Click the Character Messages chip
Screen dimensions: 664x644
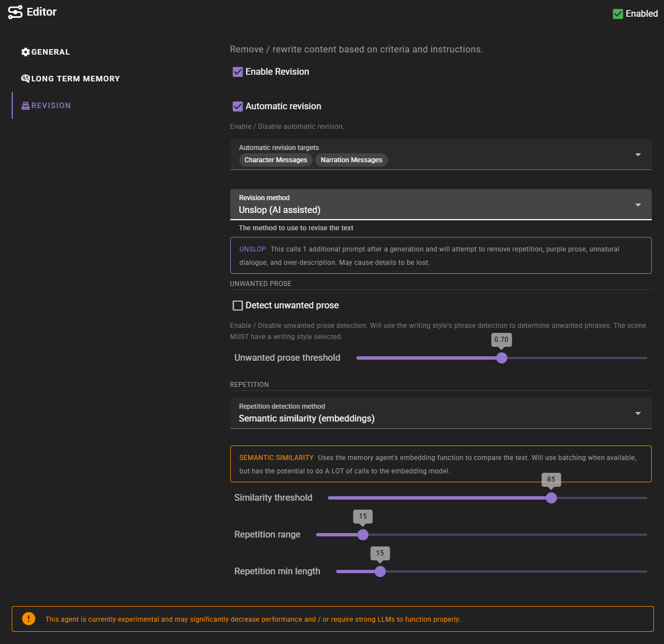276,160
